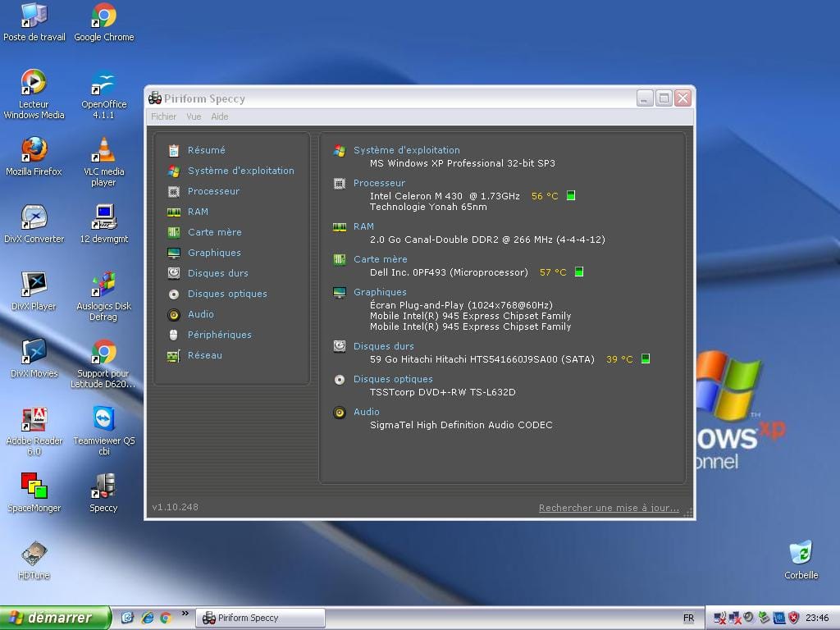Click the Graphiques heading in summary panel
This screenshot has width=840, height=630.
(380, 293)
